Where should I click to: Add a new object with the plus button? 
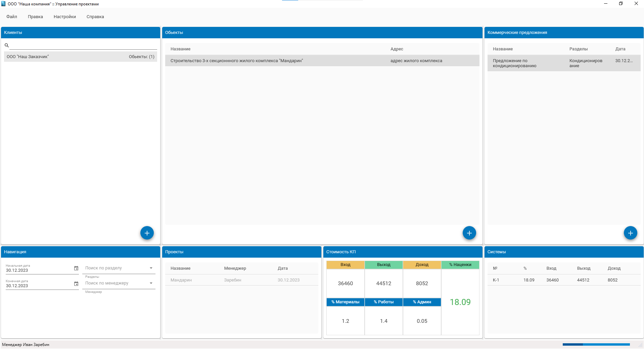(x=469, y=233)
